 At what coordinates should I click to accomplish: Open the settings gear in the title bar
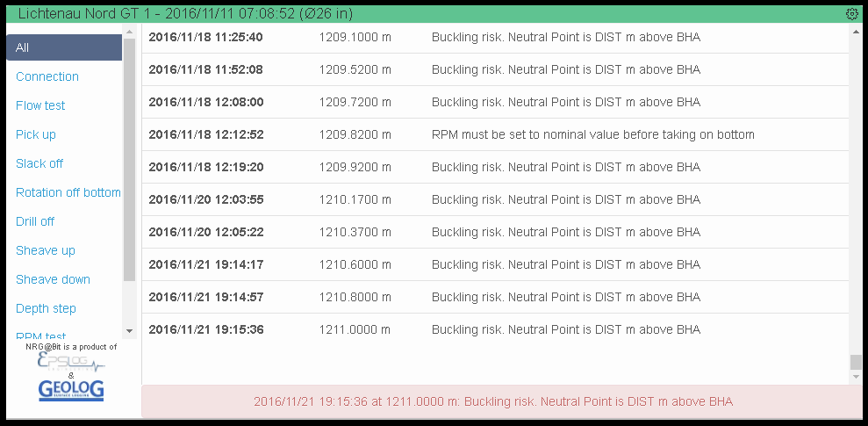(x=852, y=14)
